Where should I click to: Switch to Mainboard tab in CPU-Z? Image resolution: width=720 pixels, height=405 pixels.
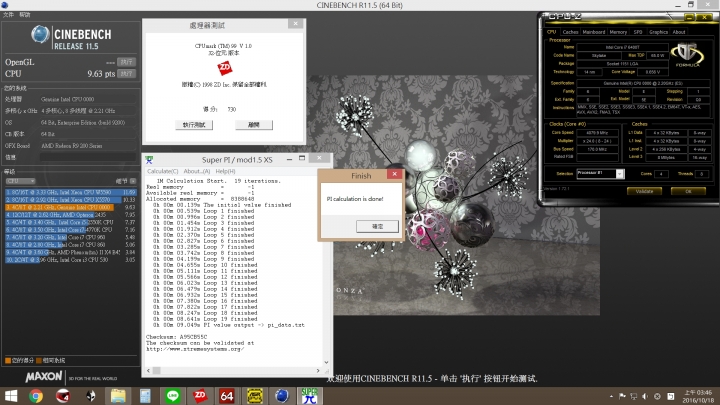pyautogui.click(x=594, y=32)
